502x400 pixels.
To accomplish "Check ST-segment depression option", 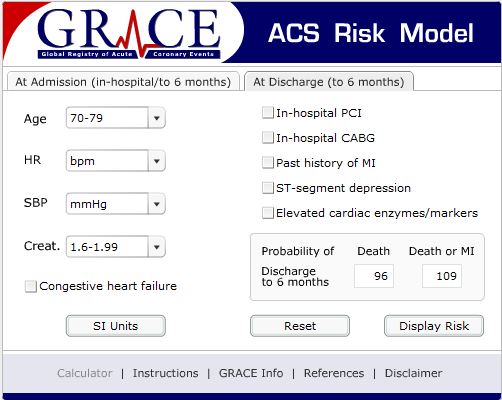I will 268,188.
